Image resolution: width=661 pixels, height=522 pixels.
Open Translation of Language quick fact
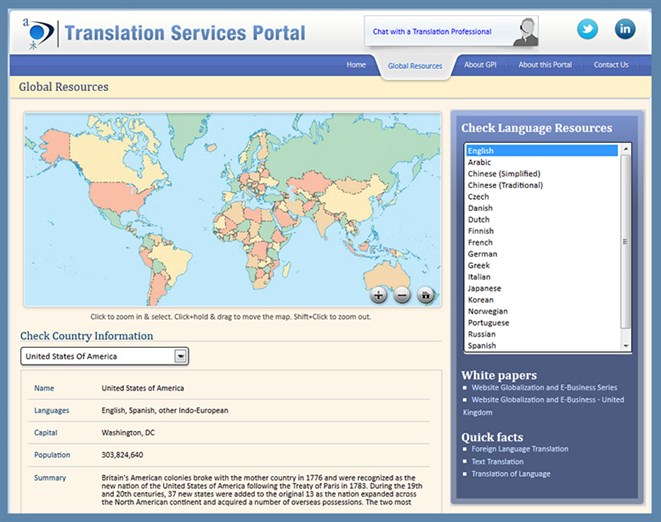click(511, 474)
